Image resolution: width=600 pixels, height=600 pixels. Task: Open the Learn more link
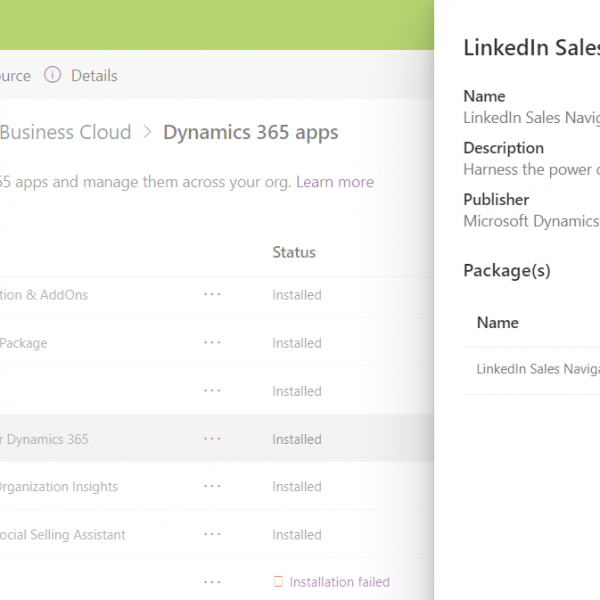[335, 182]
